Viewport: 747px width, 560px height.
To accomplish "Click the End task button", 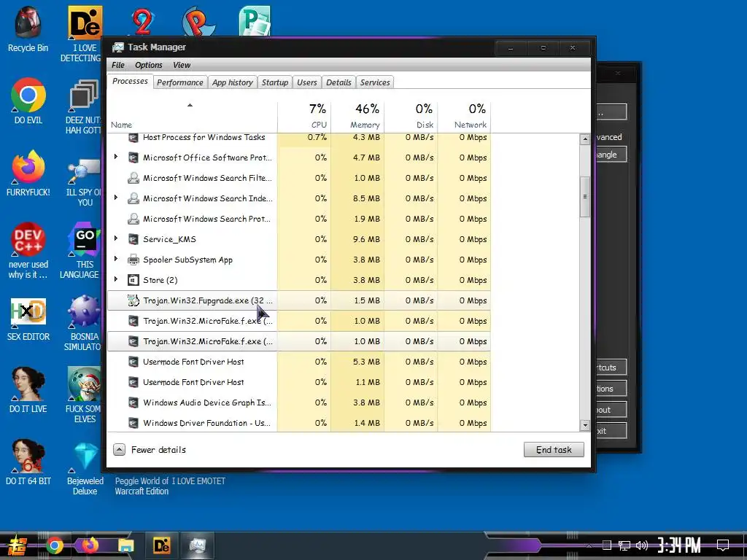I will point(554,449).
